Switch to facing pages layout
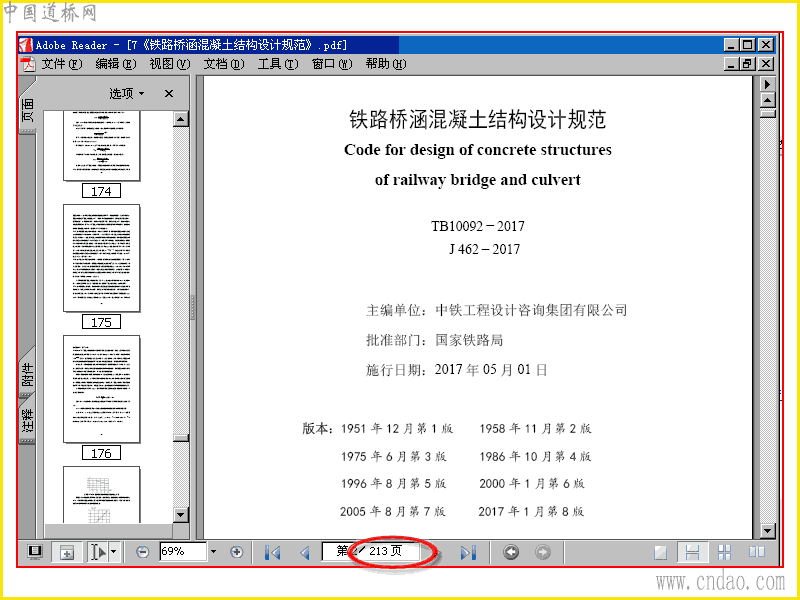The height and width of the screenshot is (600, 800). [757, 552]
